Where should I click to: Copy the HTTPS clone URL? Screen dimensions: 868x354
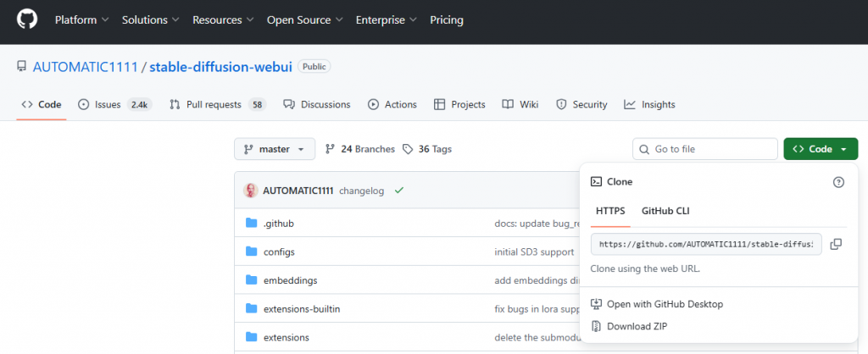(x=836, y=244)
